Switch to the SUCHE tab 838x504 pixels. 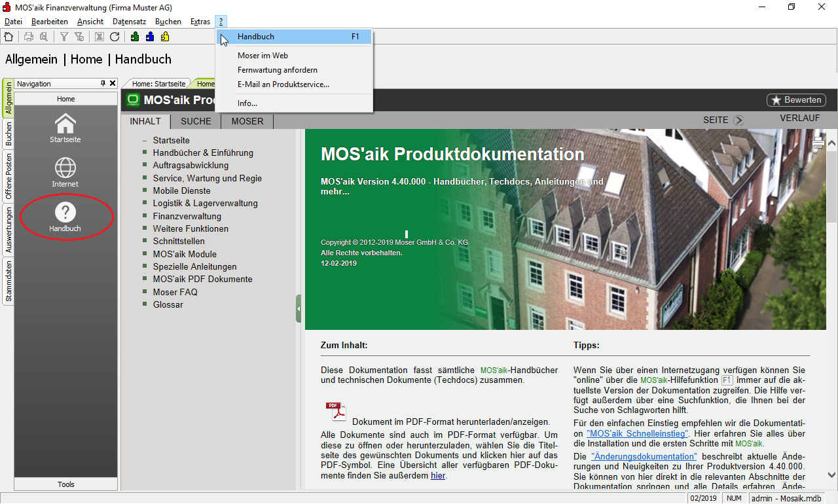coord(196,121)
